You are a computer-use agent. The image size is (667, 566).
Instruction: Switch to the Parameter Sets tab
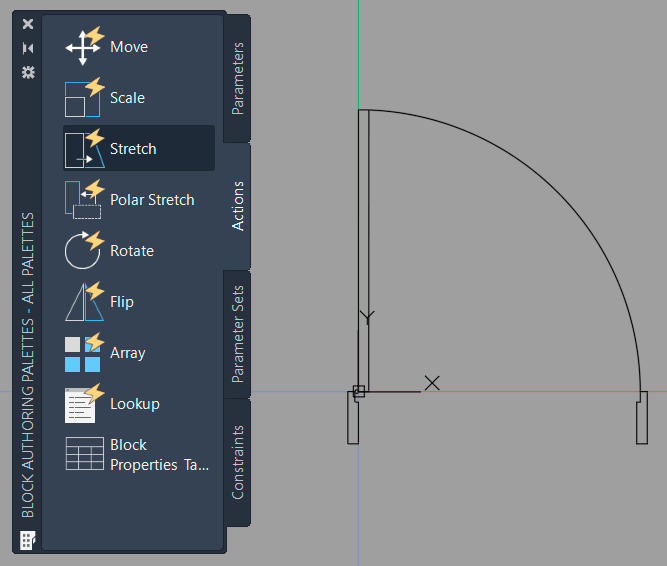pyautogui.click(x=238, y=335)
